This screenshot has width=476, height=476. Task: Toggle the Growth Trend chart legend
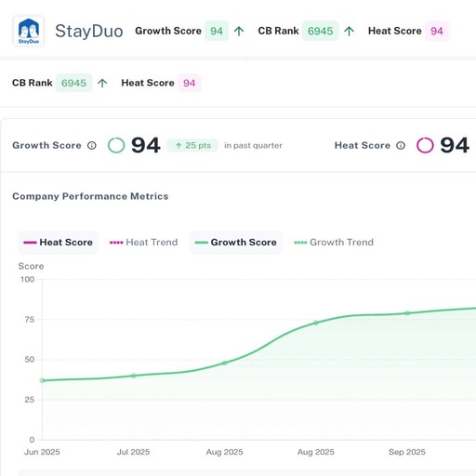click(334, 243)
